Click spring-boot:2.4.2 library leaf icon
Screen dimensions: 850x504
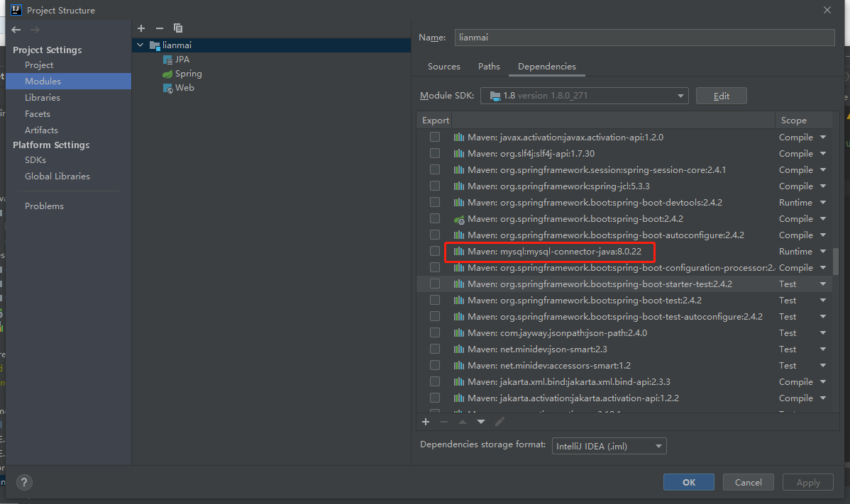[x=459, y=219]
